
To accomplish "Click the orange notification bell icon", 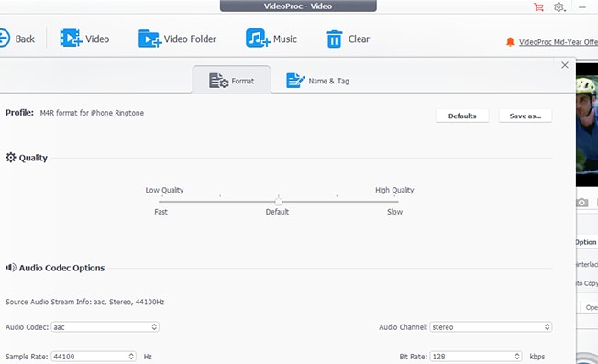I will coord(510,42).
